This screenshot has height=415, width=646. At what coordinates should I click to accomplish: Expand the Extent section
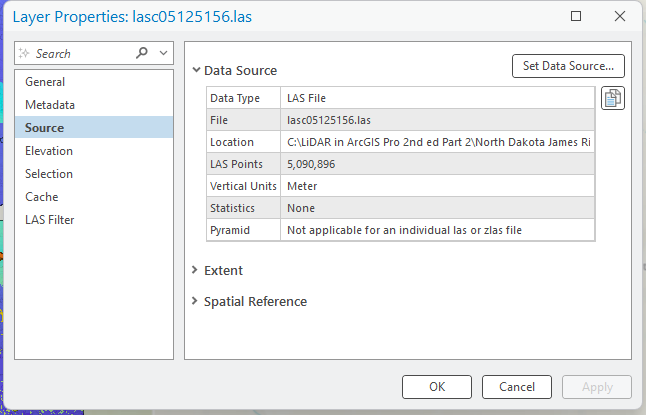pos(195,270)
